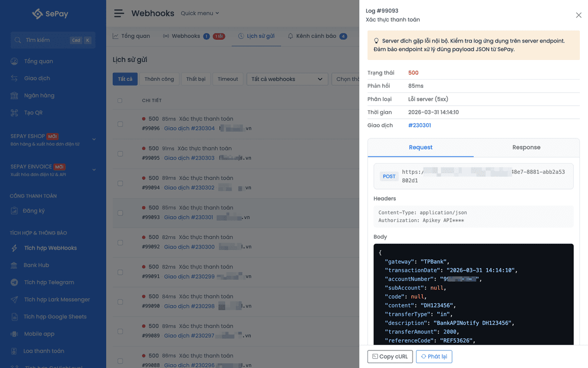
Task: Tick the checkbox for log #99095
Action: click(x=120, y=154)
